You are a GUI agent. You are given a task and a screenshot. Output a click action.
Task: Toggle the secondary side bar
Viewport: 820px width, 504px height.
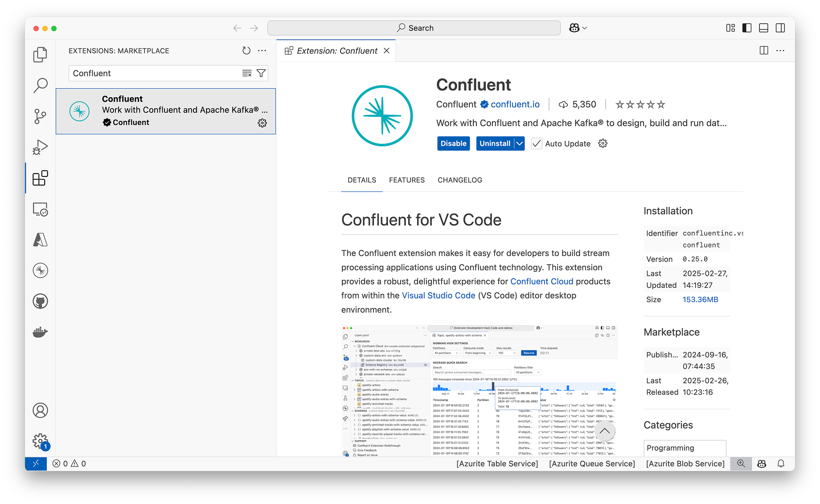point(780,28)
